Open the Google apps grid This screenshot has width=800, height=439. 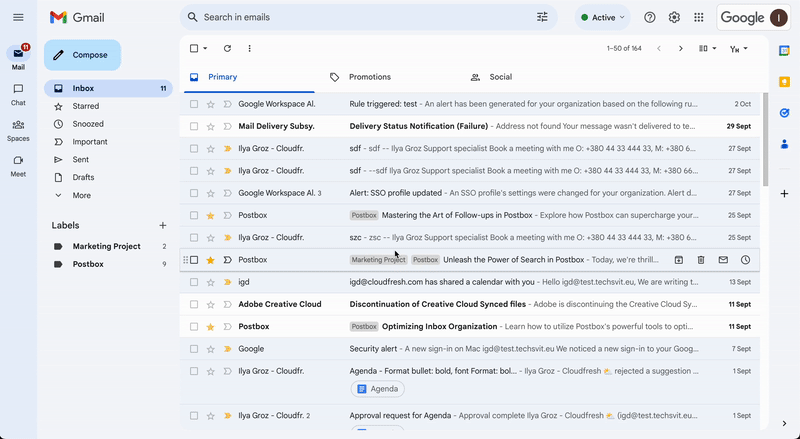click(698, 17)
